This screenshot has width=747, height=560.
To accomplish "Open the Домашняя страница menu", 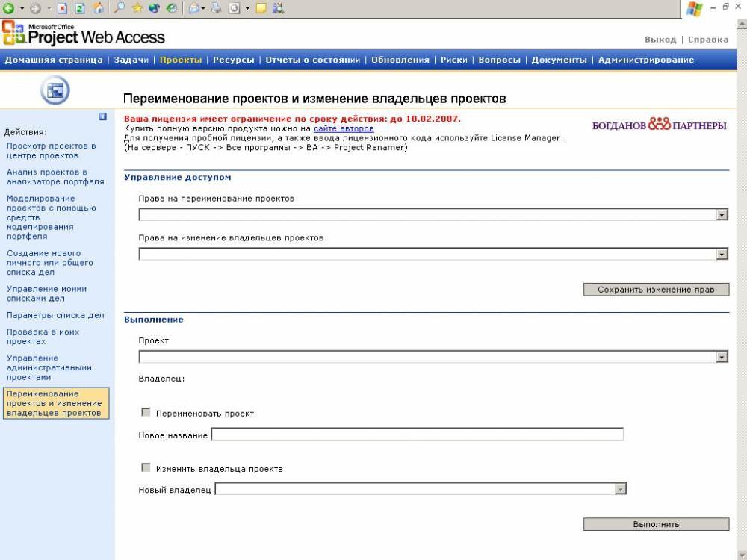I will pos(54,60).
